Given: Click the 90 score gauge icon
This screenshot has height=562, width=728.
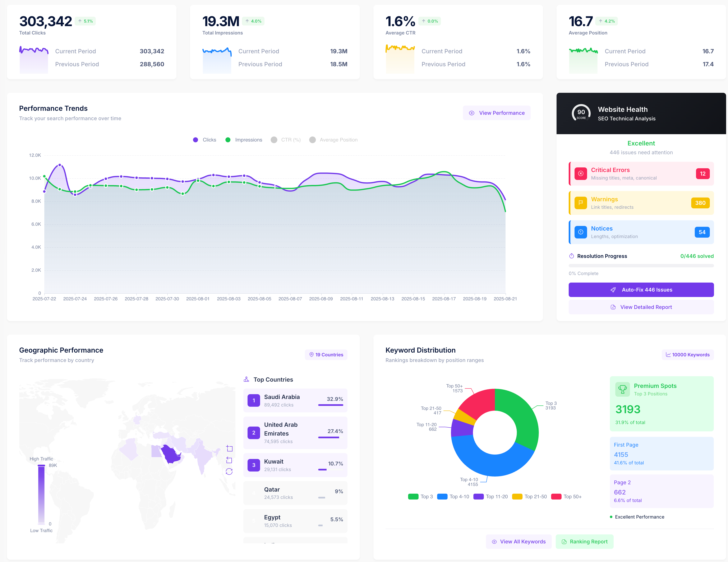Looking at the screenshot, I should pyautogui.click(x=581, y=113).
